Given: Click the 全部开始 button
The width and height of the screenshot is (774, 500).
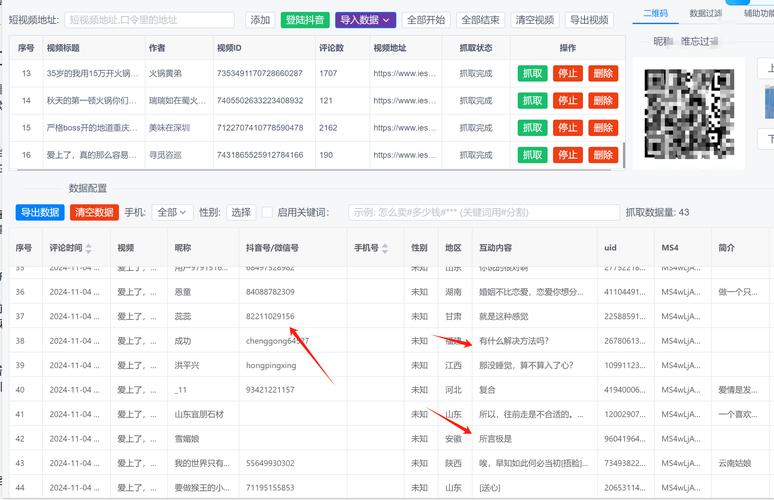Looking at the screenshot, I should tap(427, 20).
